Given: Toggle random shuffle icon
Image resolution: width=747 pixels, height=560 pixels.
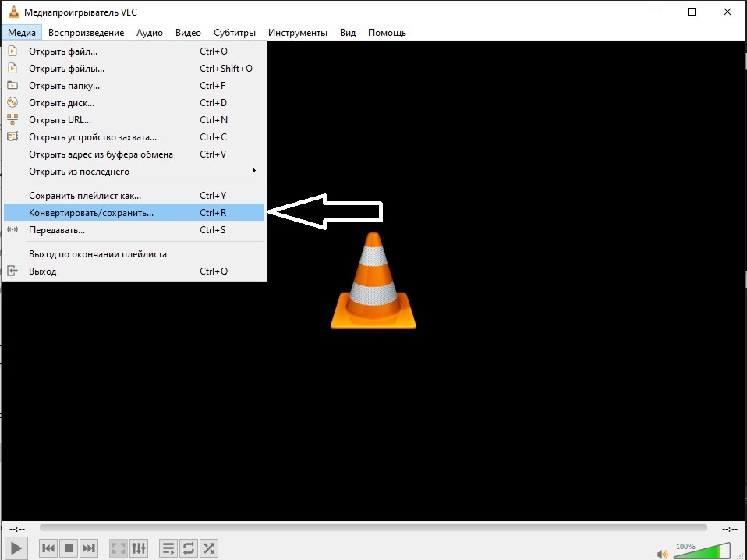Looking at the screenshot, I should tap(209, 548).
